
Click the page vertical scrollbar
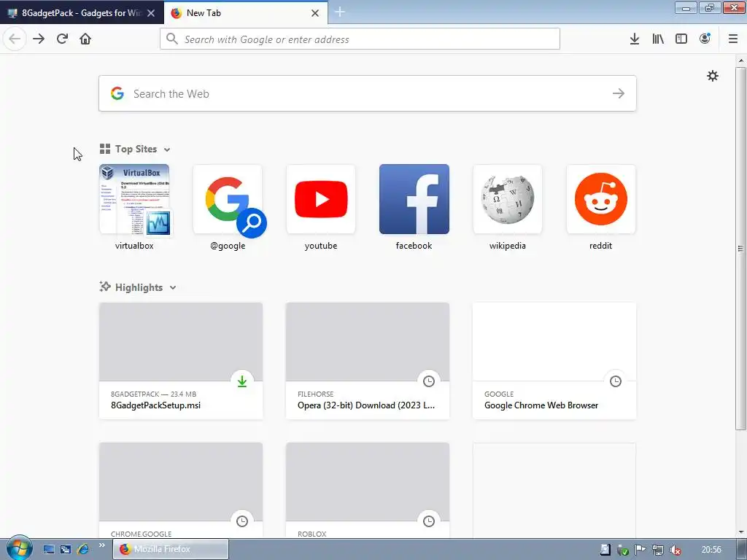point(740,248)
